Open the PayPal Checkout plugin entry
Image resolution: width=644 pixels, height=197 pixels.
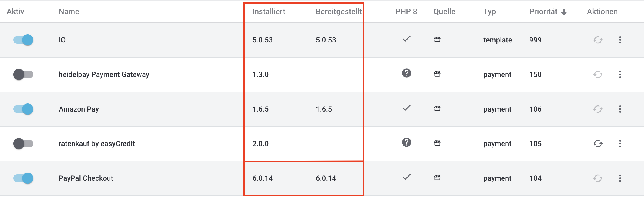coord(86,178)
